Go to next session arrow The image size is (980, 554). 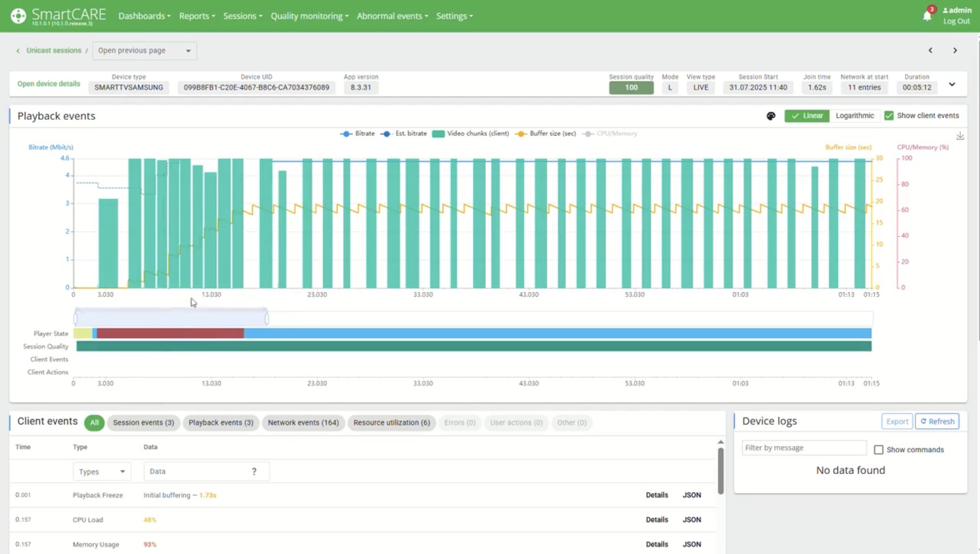pos(955,50)
